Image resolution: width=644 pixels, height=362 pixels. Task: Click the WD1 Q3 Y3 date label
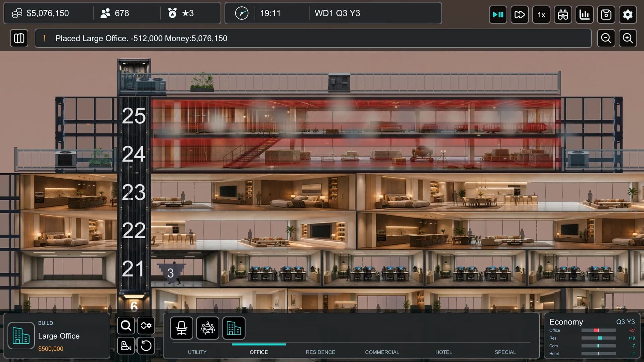(337, 13)
